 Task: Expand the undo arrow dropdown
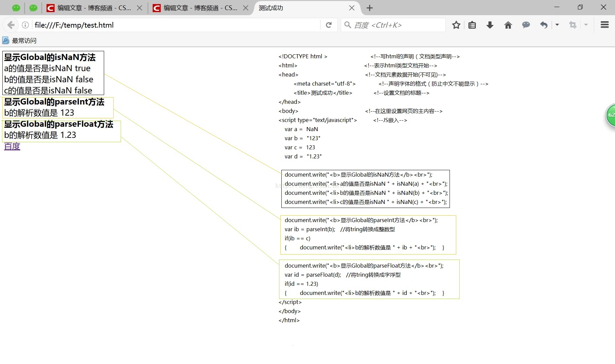(557, 25)
